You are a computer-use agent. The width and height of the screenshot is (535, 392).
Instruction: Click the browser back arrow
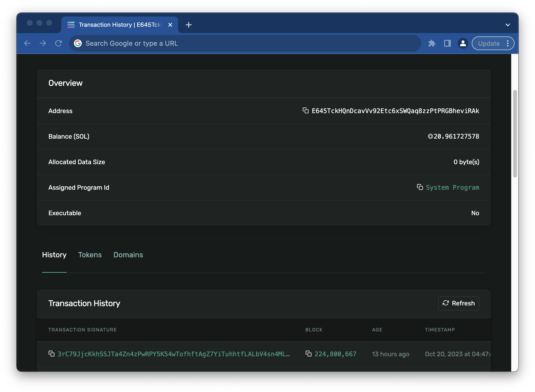27,43
